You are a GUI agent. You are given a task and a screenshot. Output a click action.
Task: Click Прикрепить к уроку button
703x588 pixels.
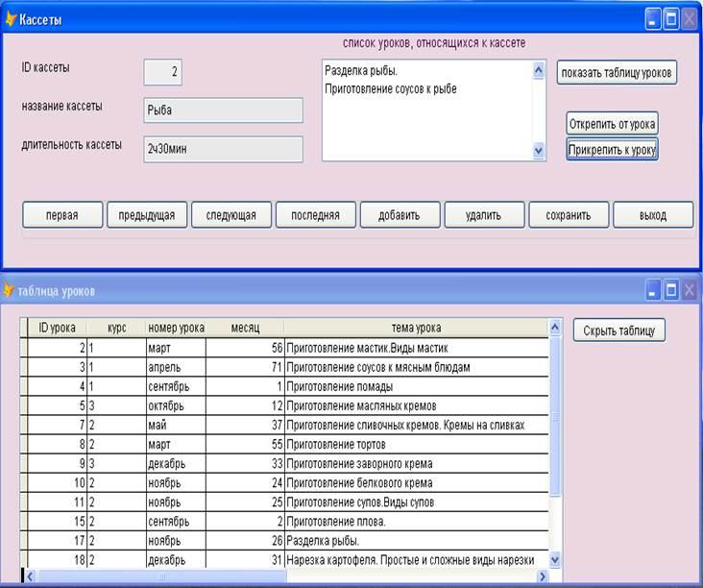(x=613, y=150)
